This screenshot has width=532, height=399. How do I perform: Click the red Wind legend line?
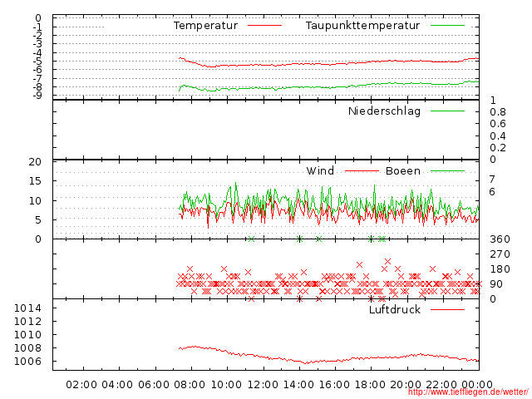coord(362,171)
